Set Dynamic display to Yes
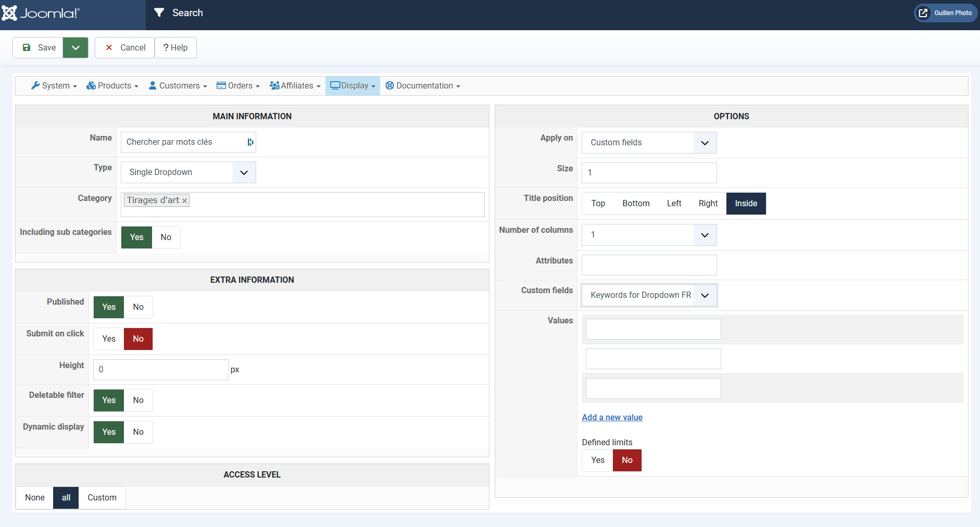Screen dimensions: 980x527 109,432
